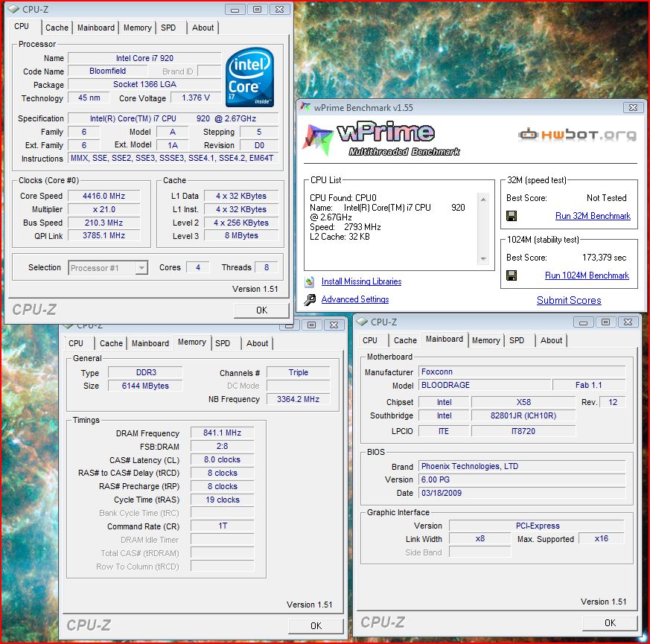Click the floppy save icon under 1024M stability test
Image resolution: width=650 pixels, height=644 pixels.
[x=512, y=275]
